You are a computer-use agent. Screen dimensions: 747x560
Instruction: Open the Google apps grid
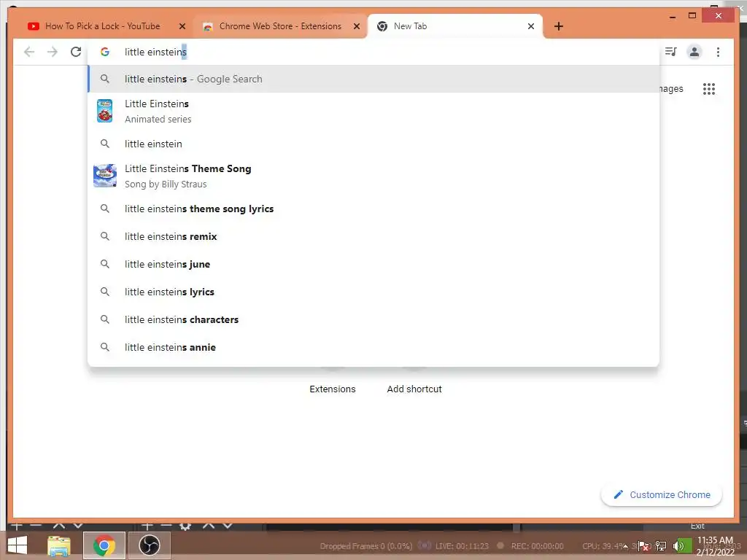click(709, 88)
